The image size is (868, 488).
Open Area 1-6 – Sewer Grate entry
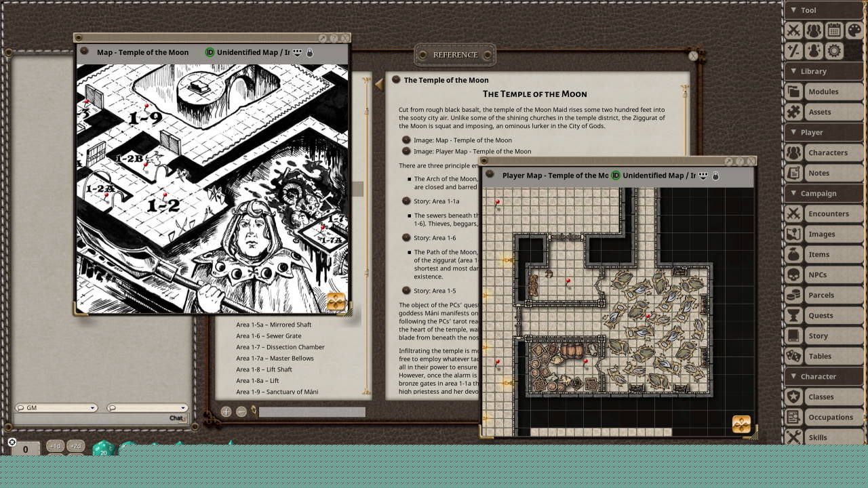[x=269, y=335]
